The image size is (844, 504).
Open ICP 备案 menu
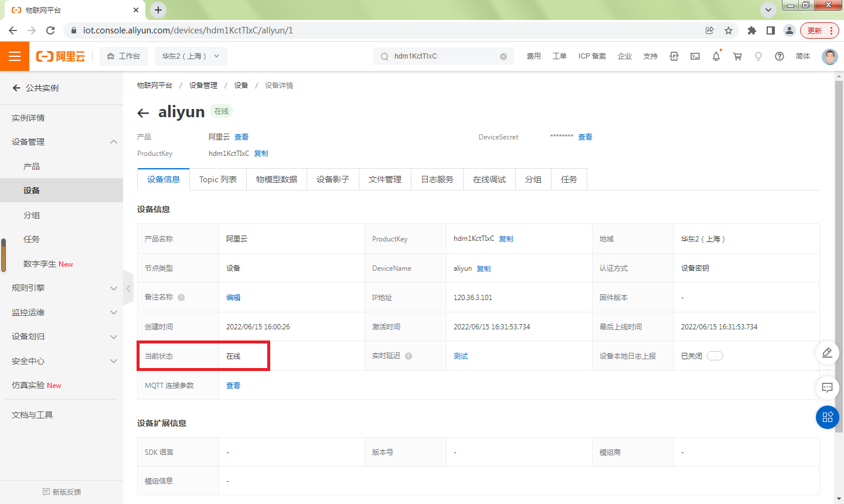[x=592, y=56]
